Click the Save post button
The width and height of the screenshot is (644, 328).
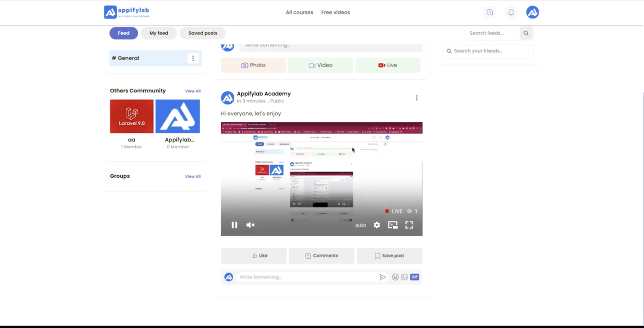click(x=389, y=256)
